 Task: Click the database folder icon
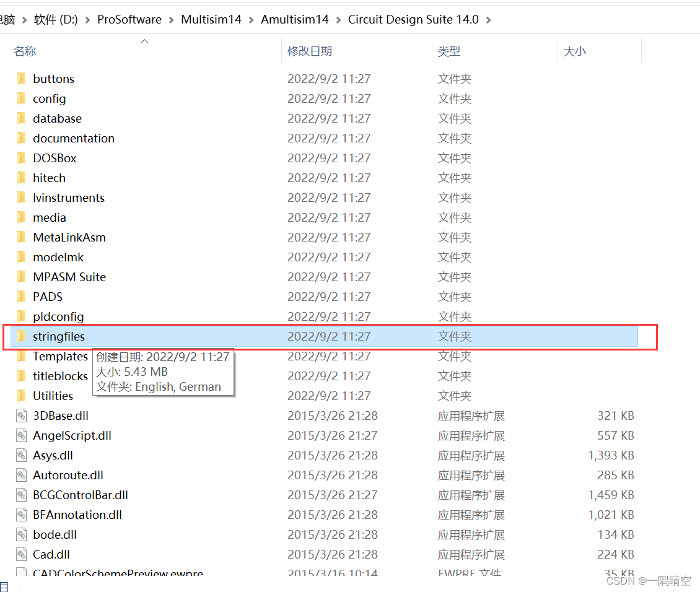(21, 119)
